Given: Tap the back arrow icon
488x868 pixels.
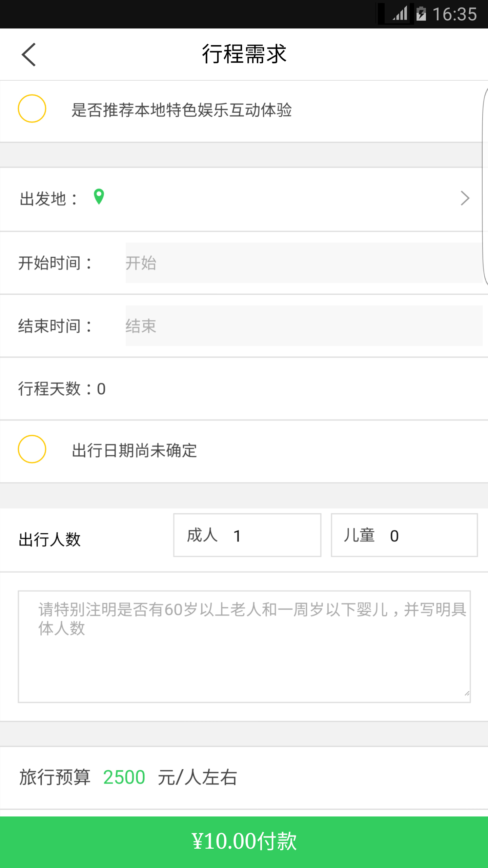Looking at the screenshot, I should coord(29,55).
